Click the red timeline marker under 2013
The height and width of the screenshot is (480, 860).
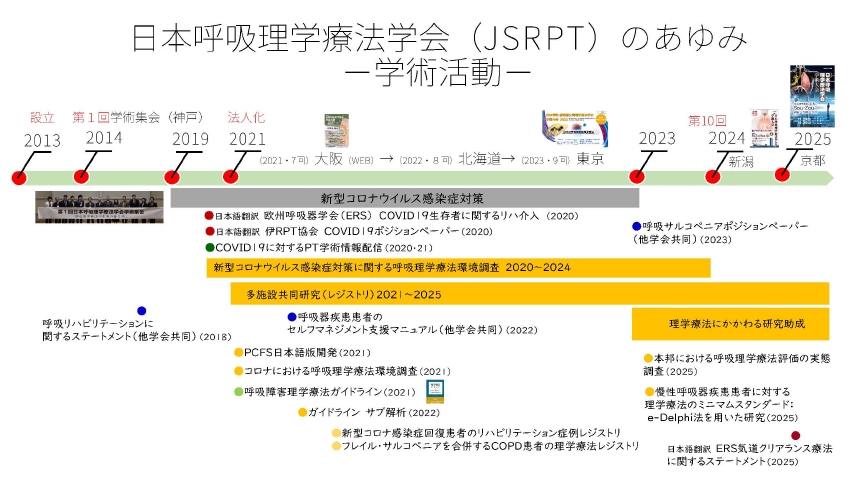click(18, 177)
